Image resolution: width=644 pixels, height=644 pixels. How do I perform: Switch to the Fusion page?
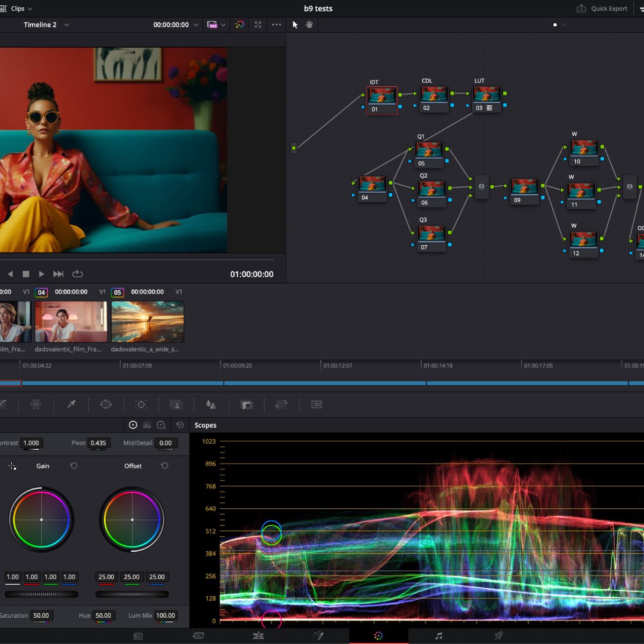(318, 636)
